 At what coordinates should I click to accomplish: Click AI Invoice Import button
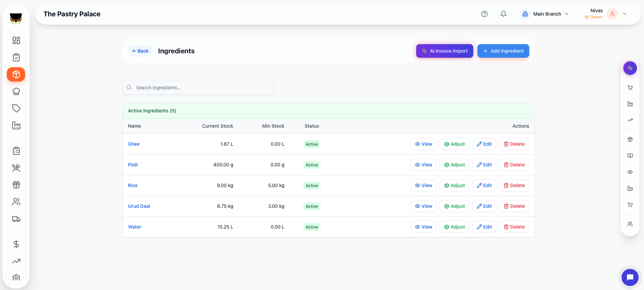point(444,51)
